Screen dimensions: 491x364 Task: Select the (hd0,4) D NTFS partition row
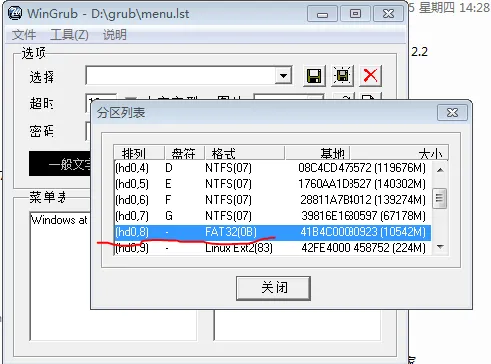(x=273, y=168)
